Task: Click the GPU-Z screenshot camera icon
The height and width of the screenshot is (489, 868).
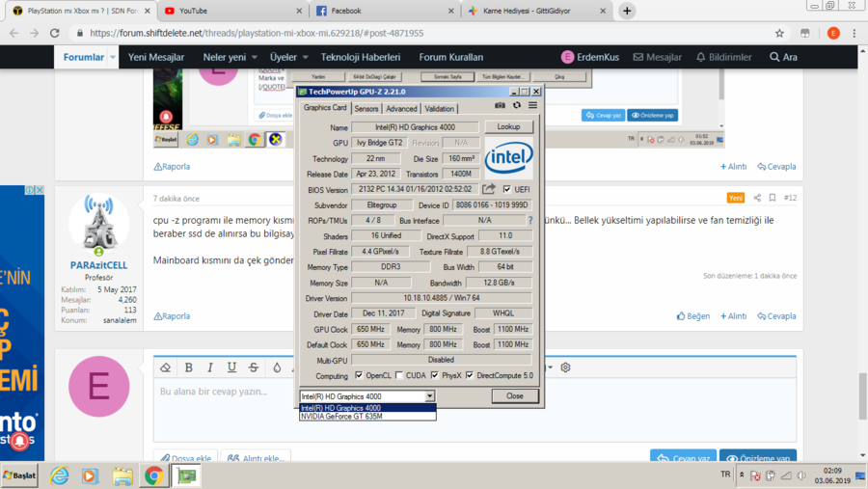Action: click(500, 105)
